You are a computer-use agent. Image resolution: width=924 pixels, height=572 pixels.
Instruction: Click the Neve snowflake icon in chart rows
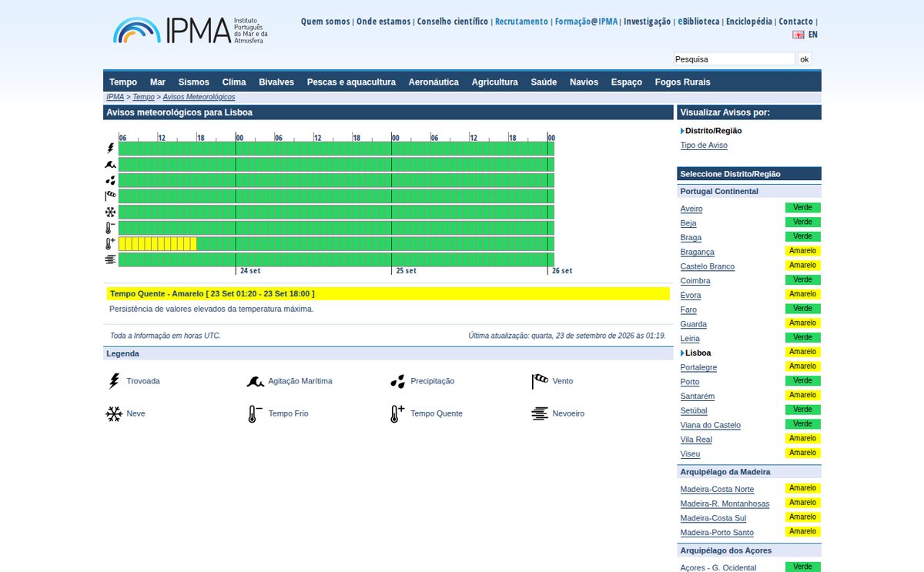coord(111,212)
